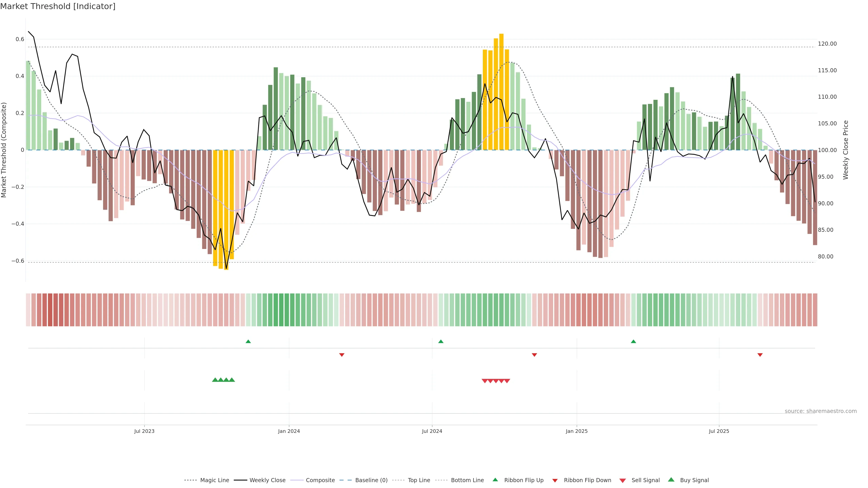Click the Jul 2025 x-axis label
The image size is (868, 488).
tap(719, 432)
